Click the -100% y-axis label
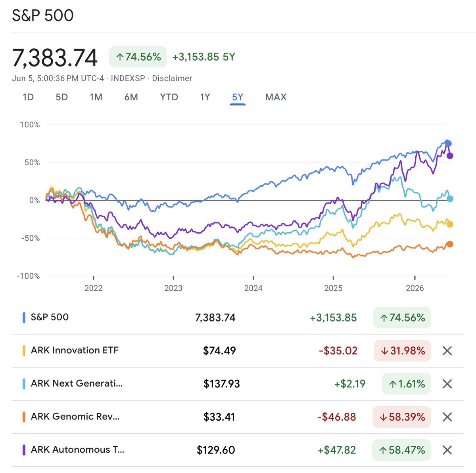476x473 pixels. (x=28, y=276)
